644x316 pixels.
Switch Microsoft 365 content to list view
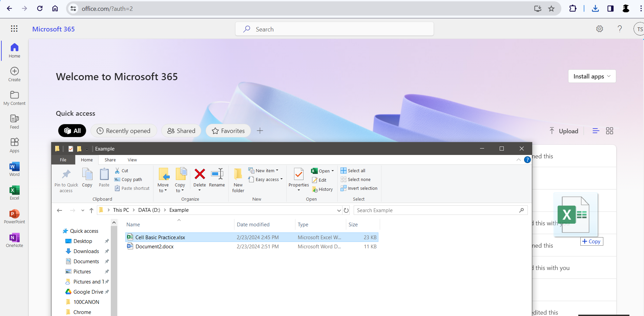596,131
